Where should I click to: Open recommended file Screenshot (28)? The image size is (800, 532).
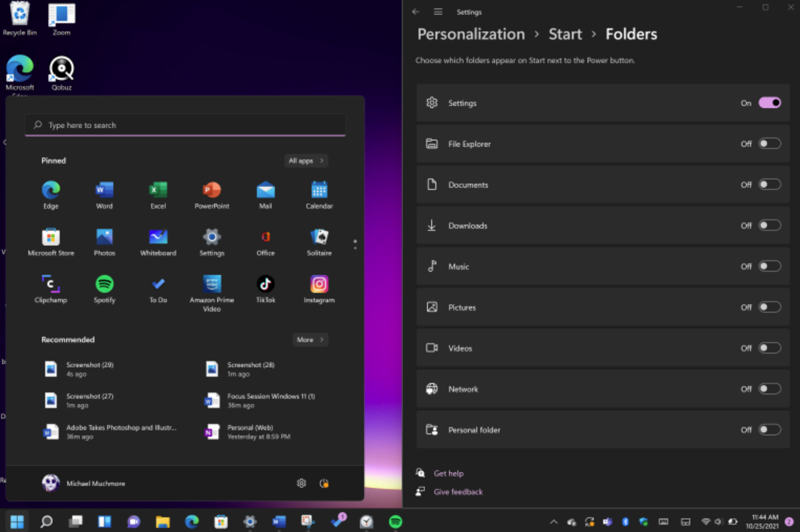tap(241, 369)
